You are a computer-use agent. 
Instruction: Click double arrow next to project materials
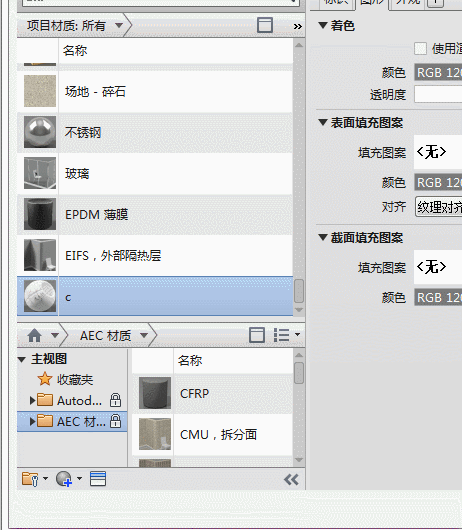pyautogui.click(x=297, y=26)
